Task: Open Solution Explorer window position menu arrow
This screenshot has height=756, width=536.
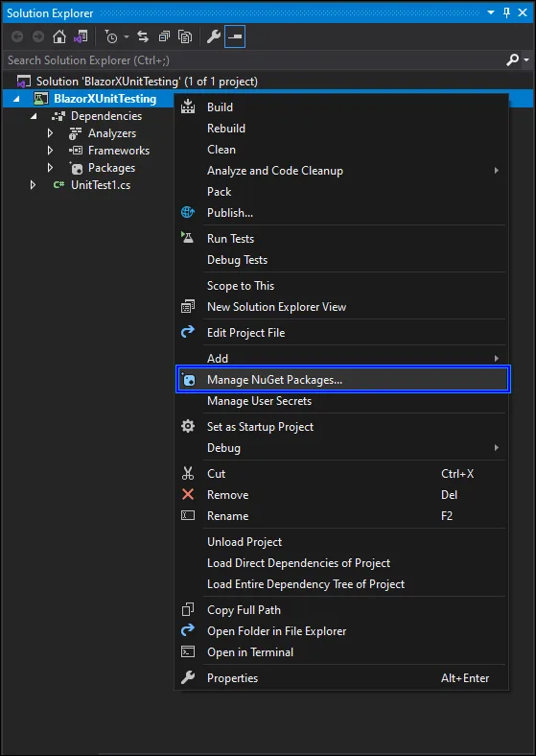Action: [x=491, y=13]
